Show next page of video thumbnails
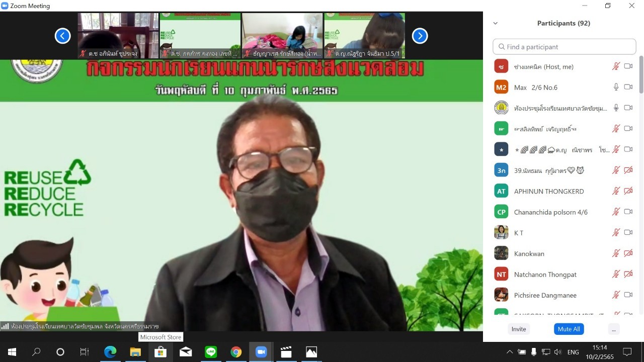This screenshot has width=644, height=362. [420, 36]
